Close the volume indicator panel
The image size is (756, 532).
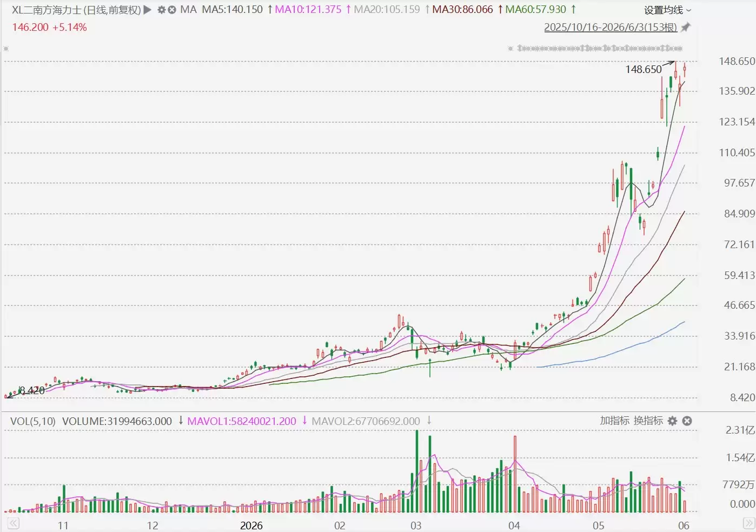[687, 421]
